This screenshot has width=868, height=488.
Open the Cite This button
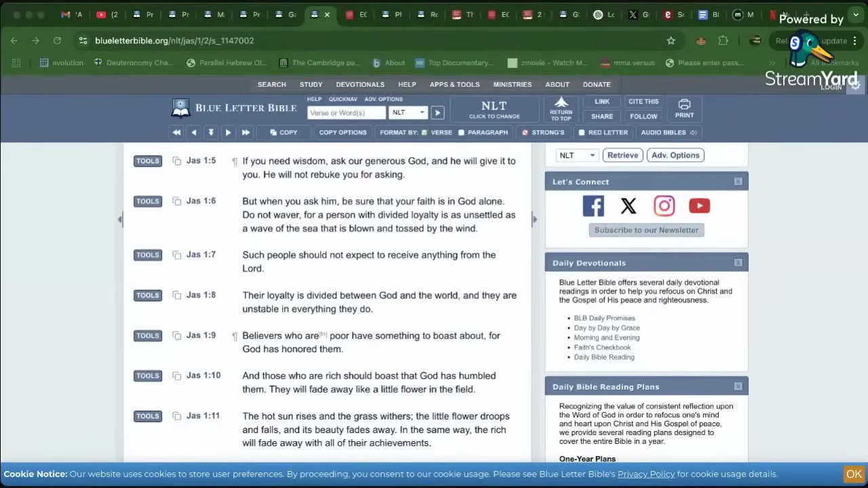644,102
